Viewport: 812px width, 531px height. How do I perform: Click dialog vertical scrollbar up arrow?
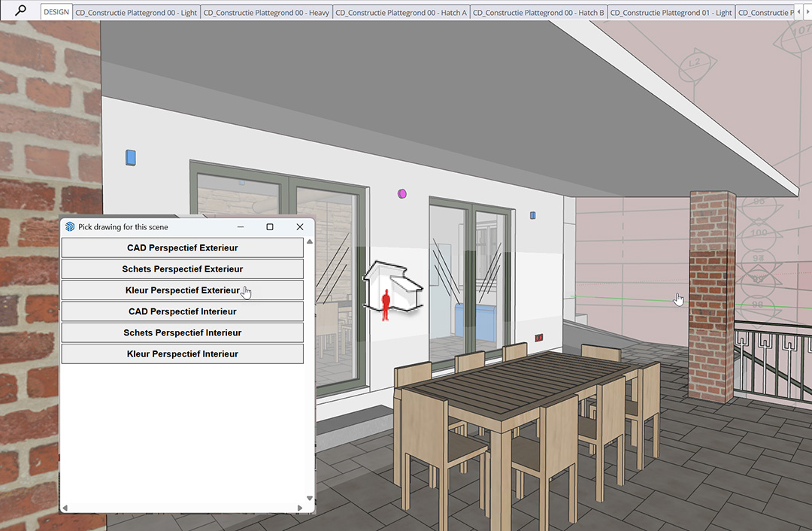(310, 241)
